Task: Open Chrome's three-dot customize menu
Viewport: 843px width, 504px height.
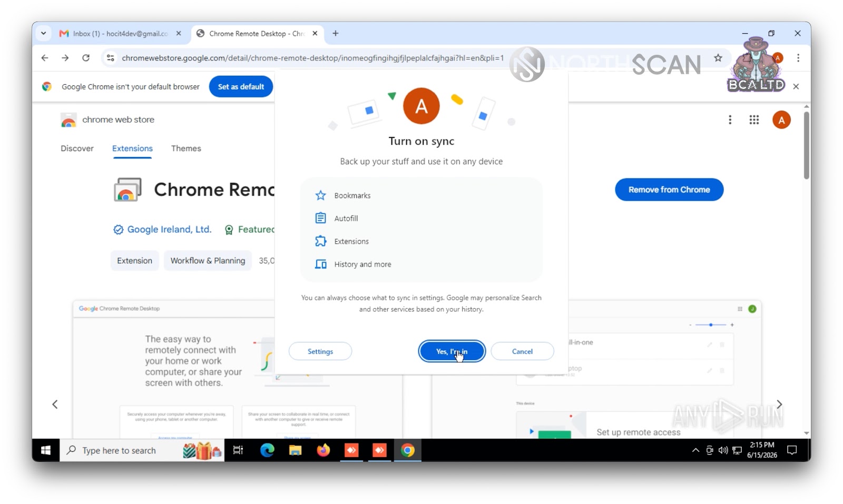Action: pos(798,58)
